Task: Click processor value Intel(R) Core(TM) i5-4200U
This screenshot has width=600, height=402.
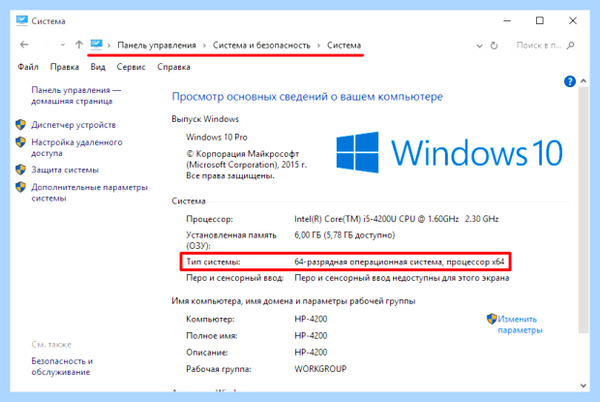Action: [396, 219]
